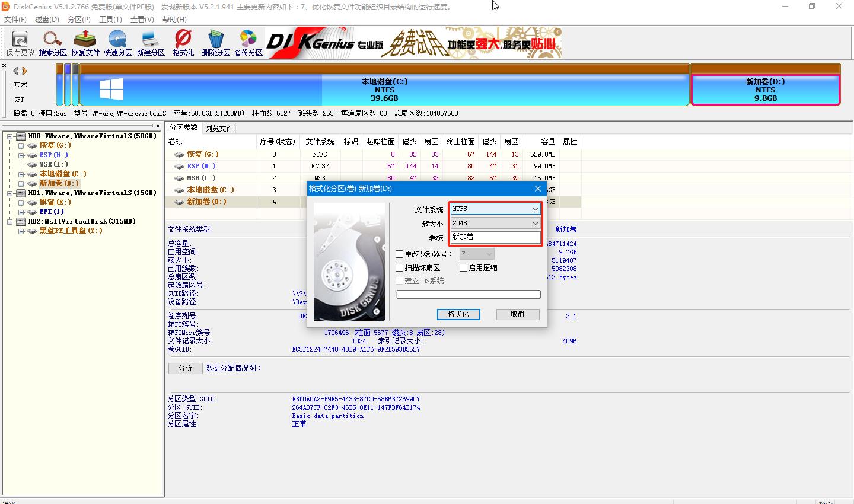Switch to the 分区参数 tab
This screenshot has height=504, width=854.
tap(183, 127)
